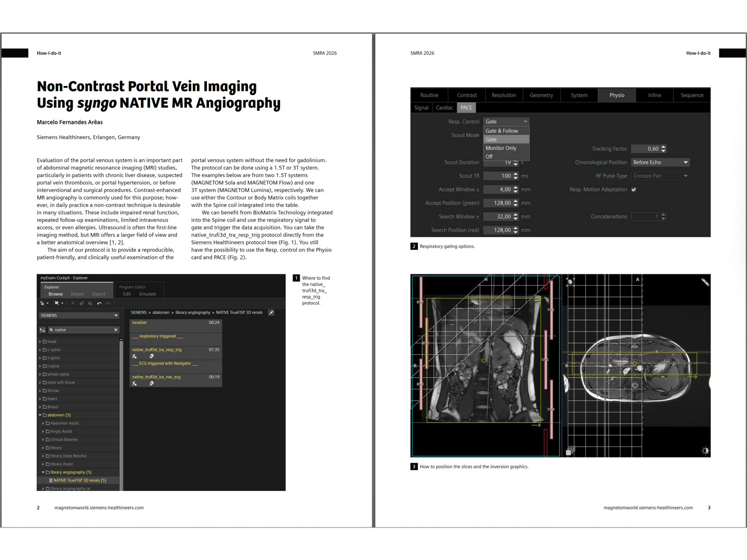Click the protocol search field containing 'native'
This screenshot has width=747, height=560.
[x=84, y=330]
